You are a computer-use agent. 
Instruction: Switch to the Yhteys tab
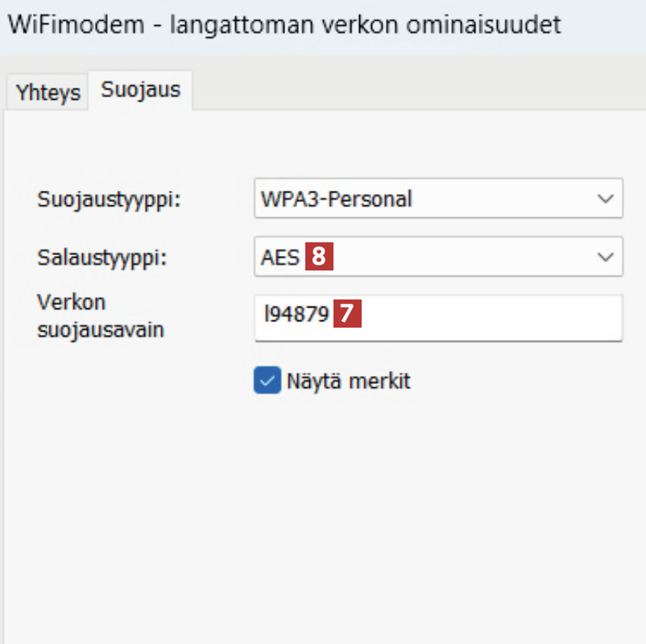click(48, 93)
